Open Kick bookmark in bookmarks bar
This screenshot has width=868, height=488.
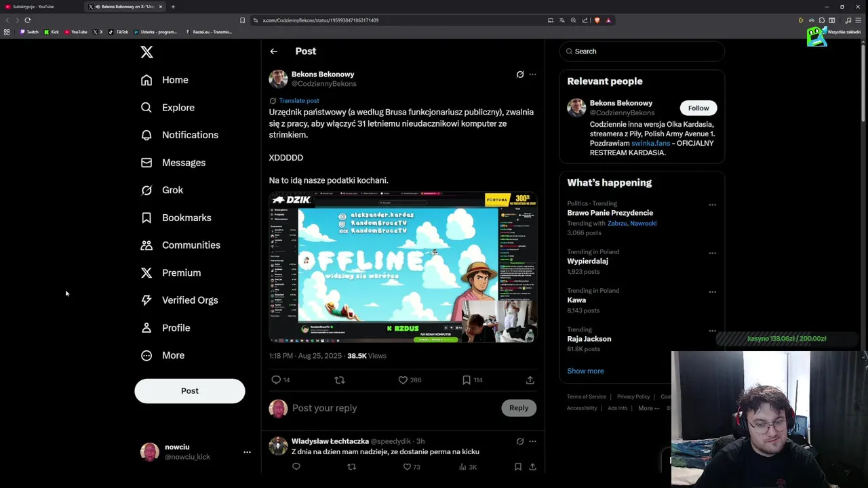[52, 32]
